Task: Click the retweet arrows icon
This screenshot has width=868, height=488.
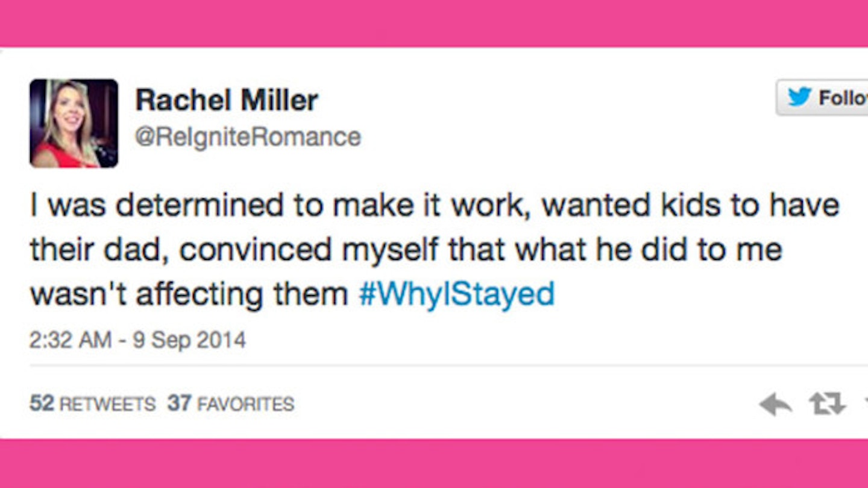Action: click(826, 404)
